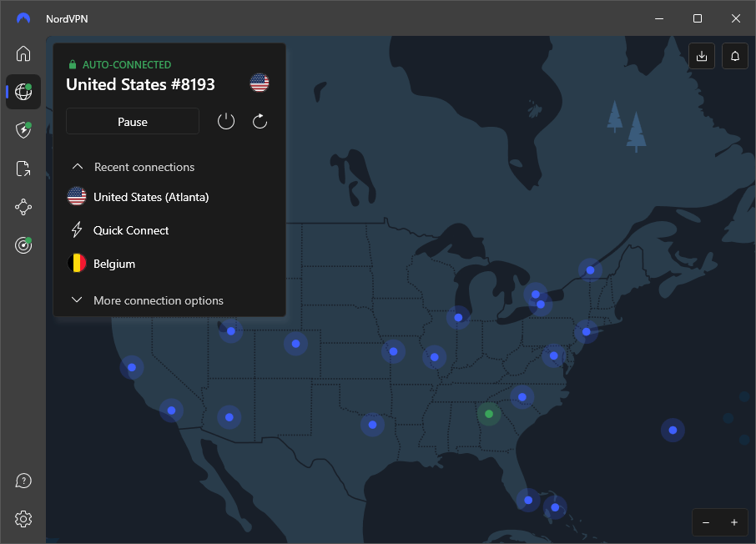Disconnect using the power icon

pos(226,121)
